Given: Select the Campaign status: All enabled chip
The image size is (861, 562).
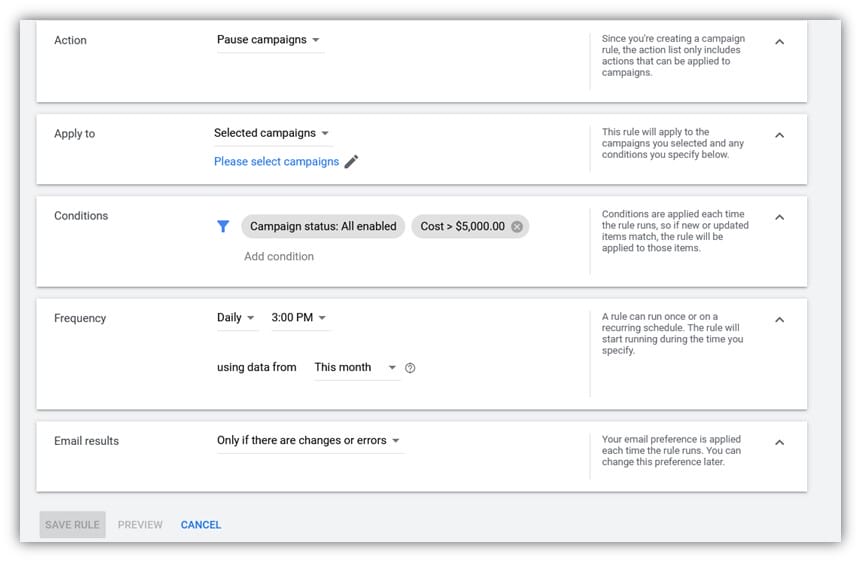Looking at the screenshot, I should 323,227.
